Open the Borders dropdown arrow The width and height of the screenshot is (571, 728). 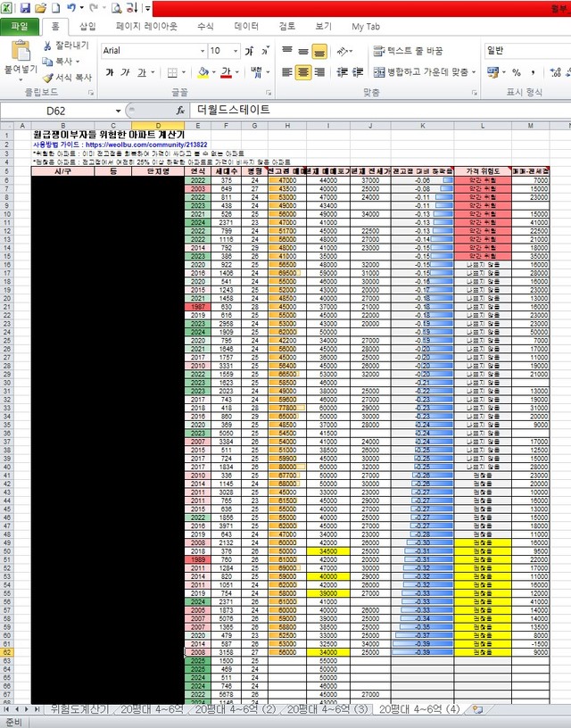pos(184,72)
